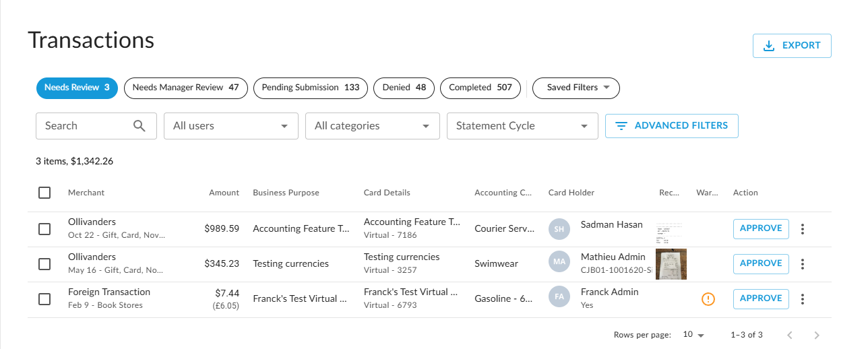Open the Advanced Filters panel
868x349 pixels.
(x=671, y=126)
